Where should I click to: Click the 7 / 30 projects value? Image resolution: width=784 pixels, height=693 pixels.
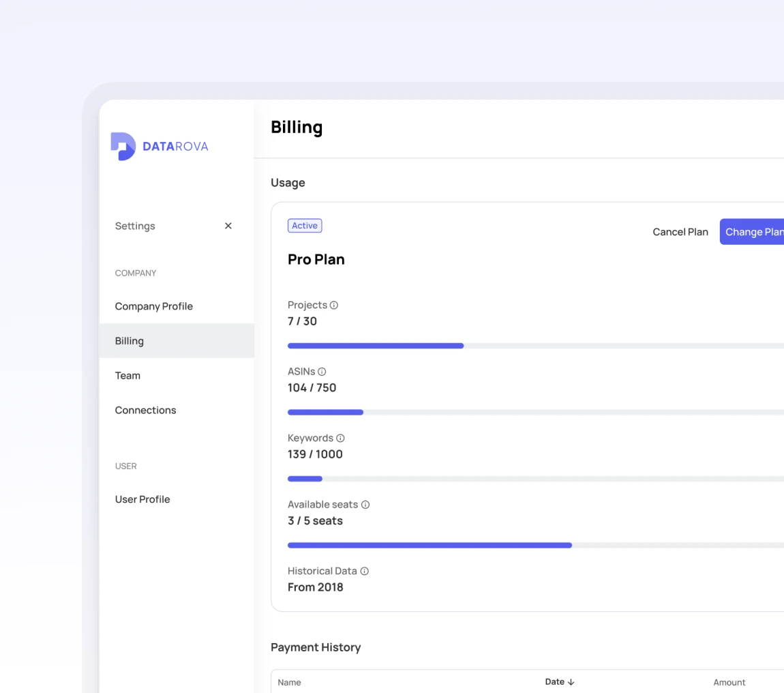click(x=302, y=321)
